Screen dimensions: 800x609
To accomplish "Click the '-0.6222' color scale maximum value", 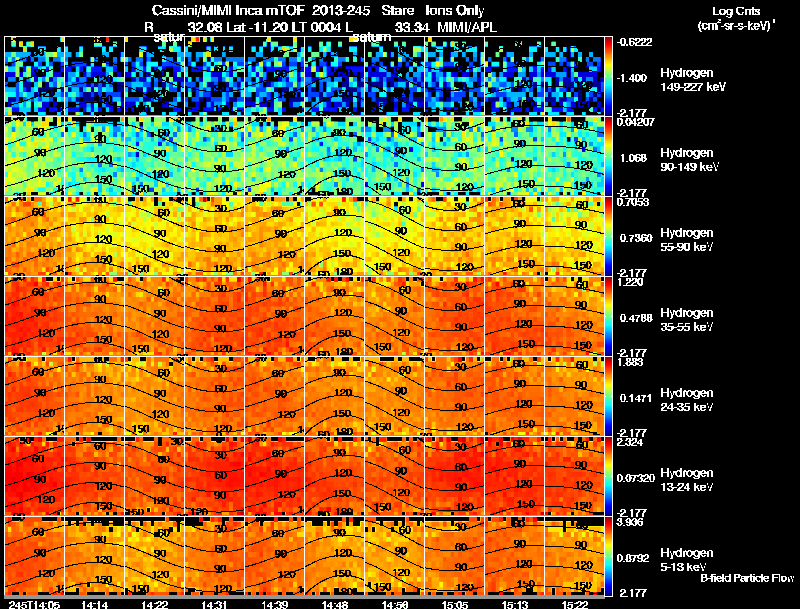I will 634,42.
